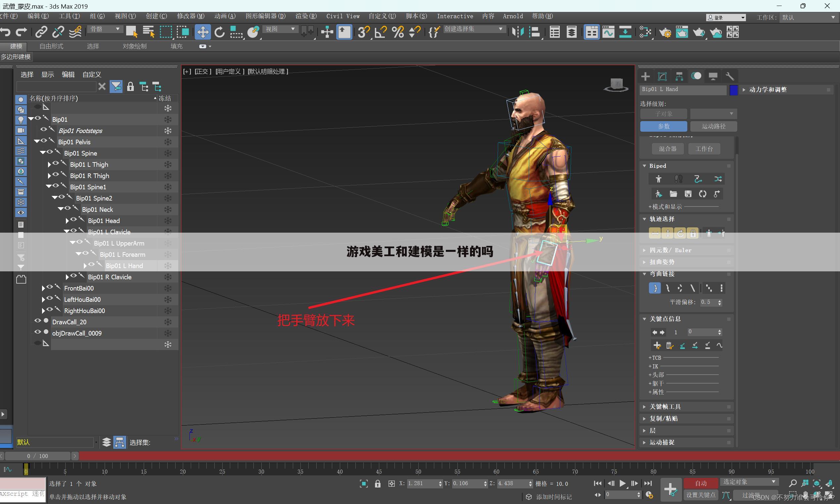Screen dimensions: 840x504
Task: Open the Display panel icon
Action: point(713,76)
